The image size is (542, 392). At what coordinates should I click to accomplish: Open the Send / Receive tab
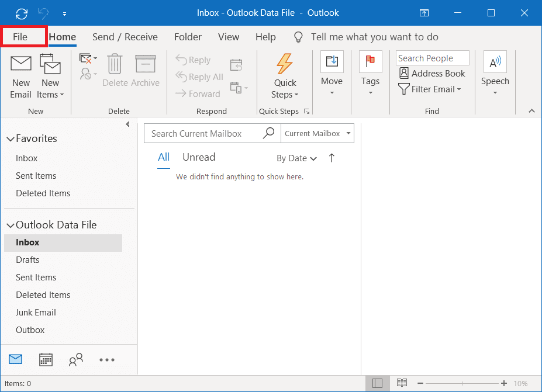tap(125, 37)
